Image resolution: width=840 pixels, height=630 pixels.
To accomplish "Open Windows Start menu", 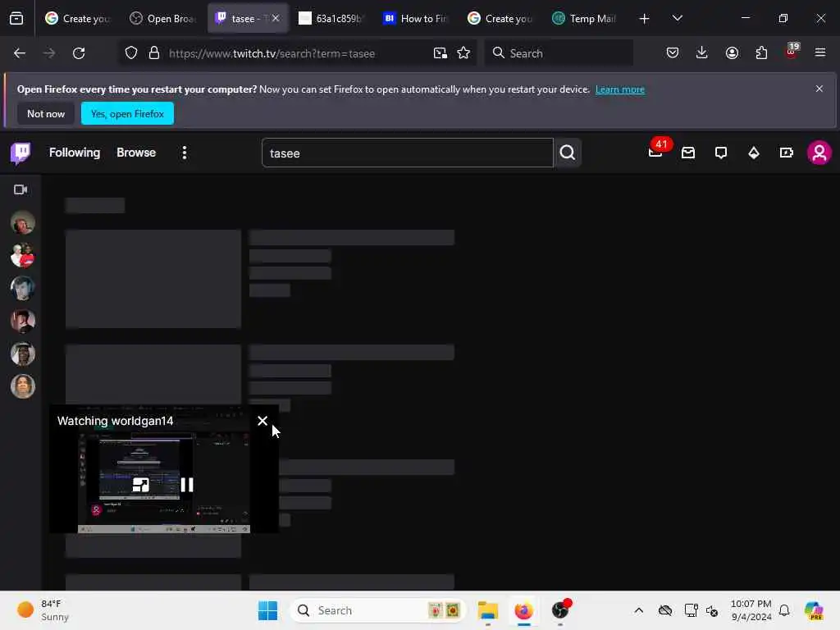I will click(268, 610).
